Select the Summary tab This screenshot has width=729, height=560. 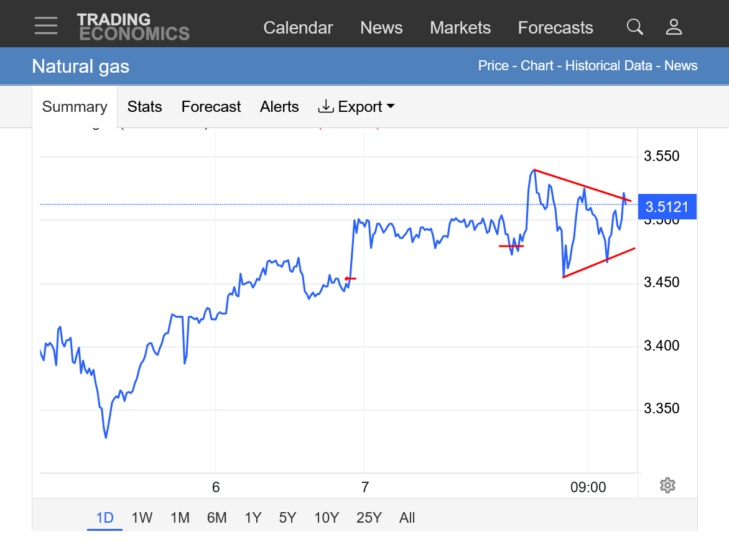[x=75, y=107]
